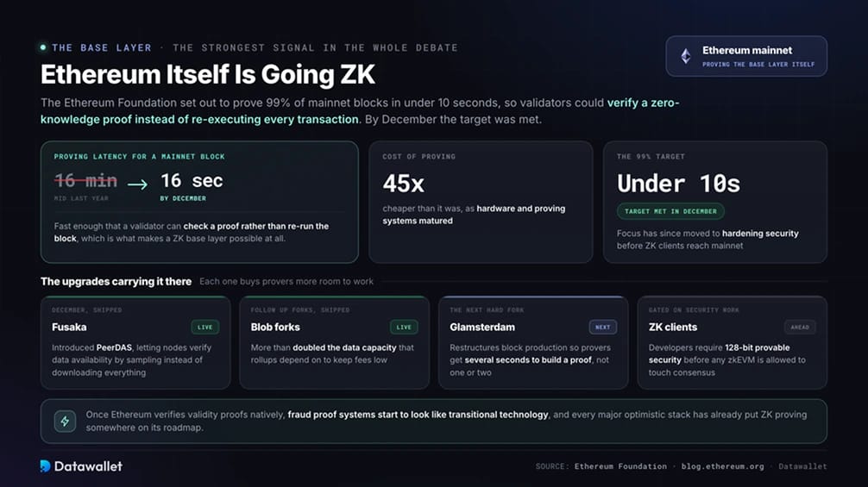Click the Ethereum Itself Is Going ZK headline
The width and height of the screenshot is (868, 487).
[208, 75]
